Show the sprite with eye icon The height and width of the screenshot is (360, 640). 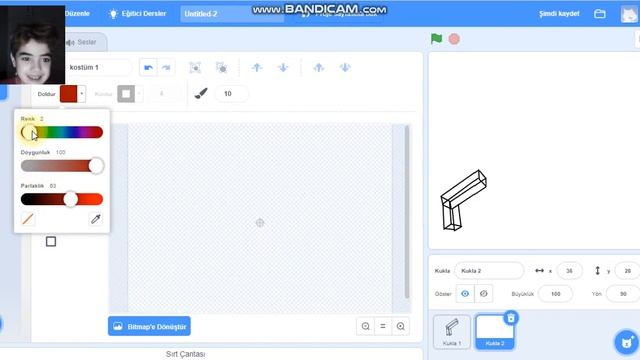pyautogui.click(x=465, y=293)
